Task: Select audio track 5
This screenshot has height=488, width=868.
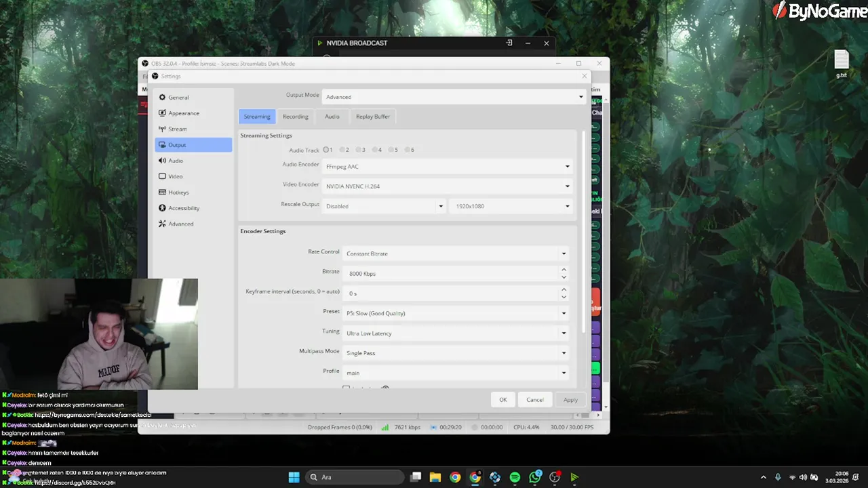Action: click(x=393, y=150)
